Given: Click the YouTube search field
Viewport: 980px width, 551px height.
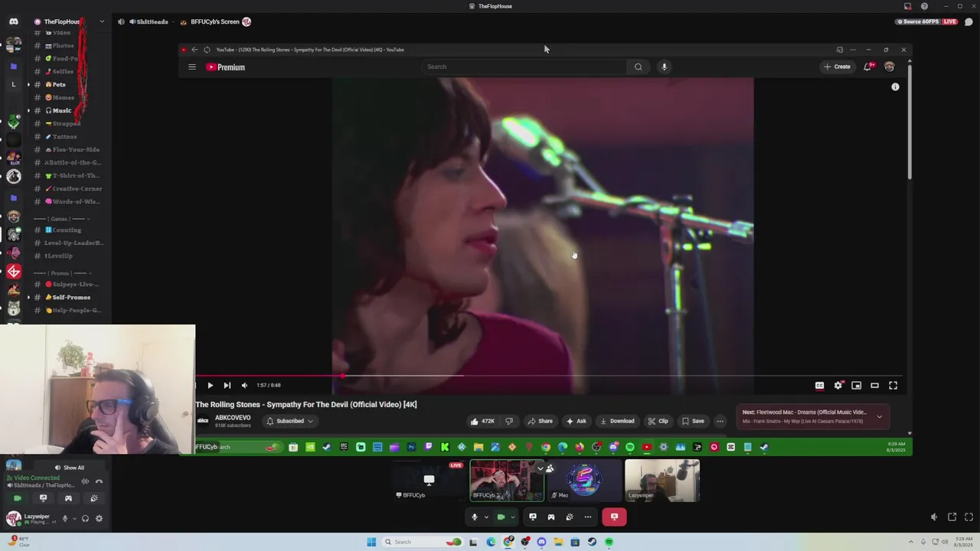Looking at the screenshot, I should (525, 67).
